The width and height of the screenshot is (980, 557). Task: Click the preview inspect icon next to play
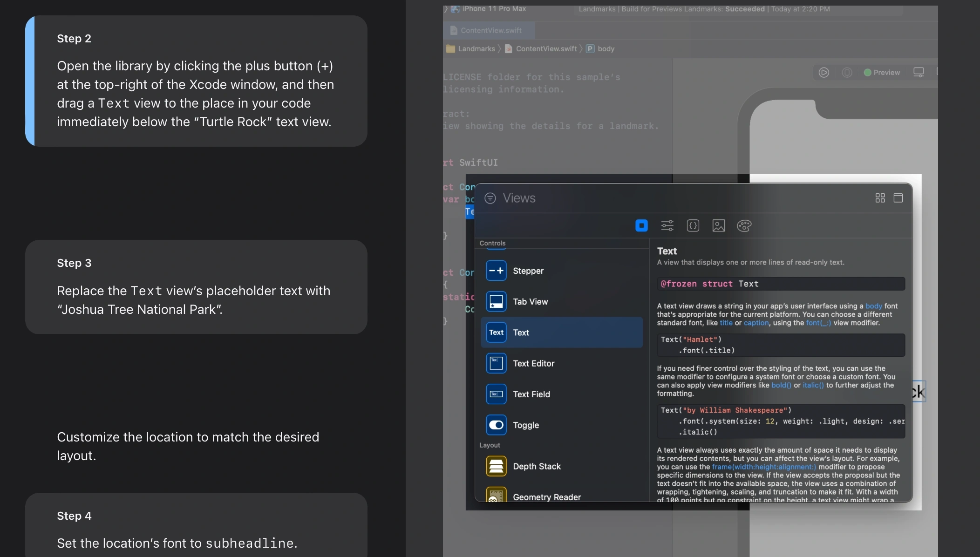click(847, 73)
